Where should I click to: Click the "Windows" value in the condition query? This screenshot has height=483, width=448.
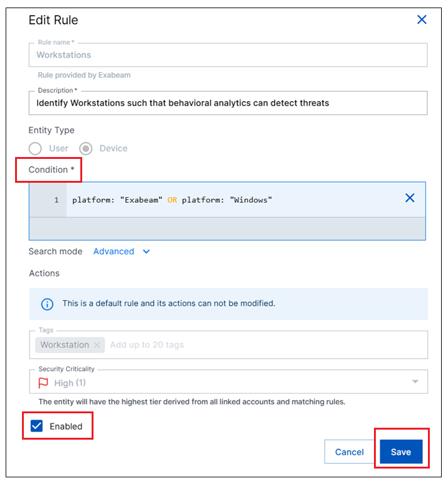pos(251,200)
